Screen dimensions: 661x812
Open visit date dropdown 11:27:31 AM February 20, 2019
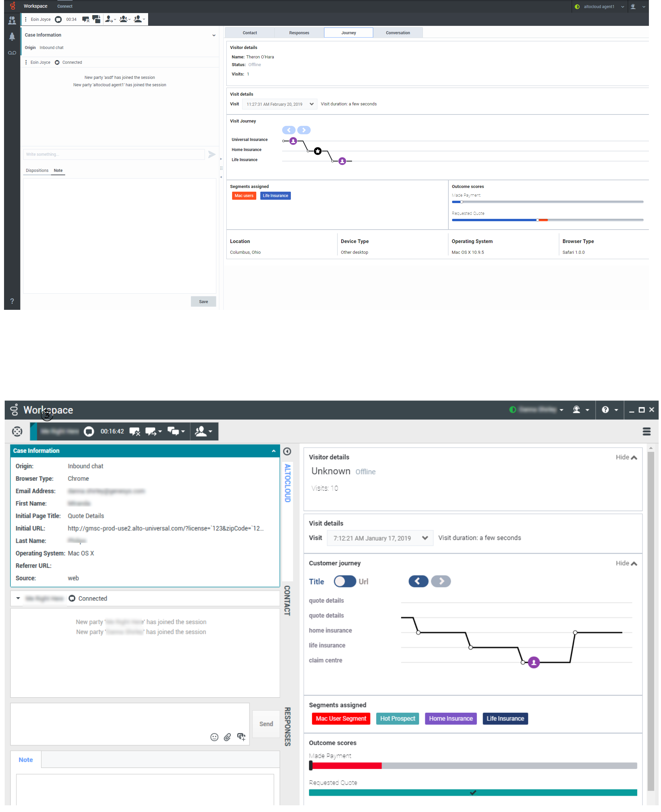279,104
